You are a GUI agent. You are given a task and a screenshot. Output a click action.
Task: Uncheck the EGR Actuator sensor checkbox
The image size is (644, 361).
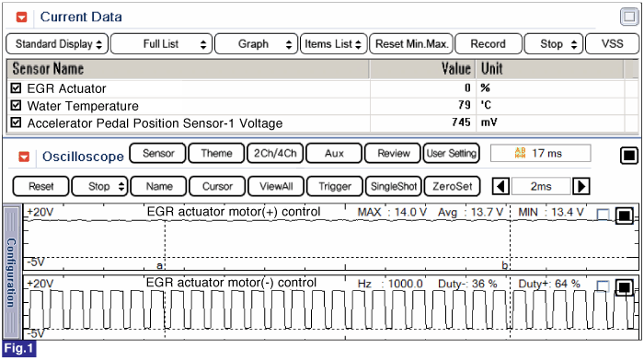tap(16, 88)
